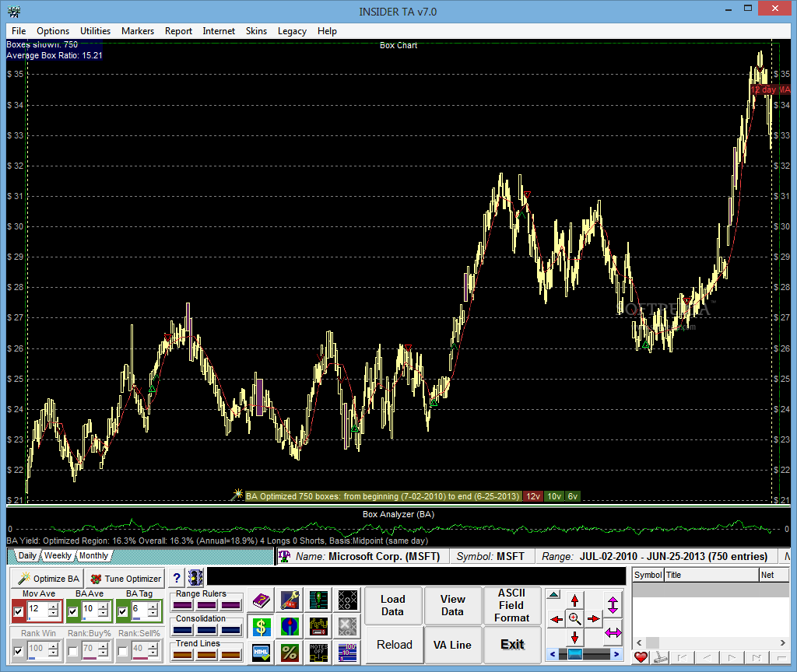797x672 pixels.
Task: Click the ASCII Field Format button
Action: (x=512, y=605)
